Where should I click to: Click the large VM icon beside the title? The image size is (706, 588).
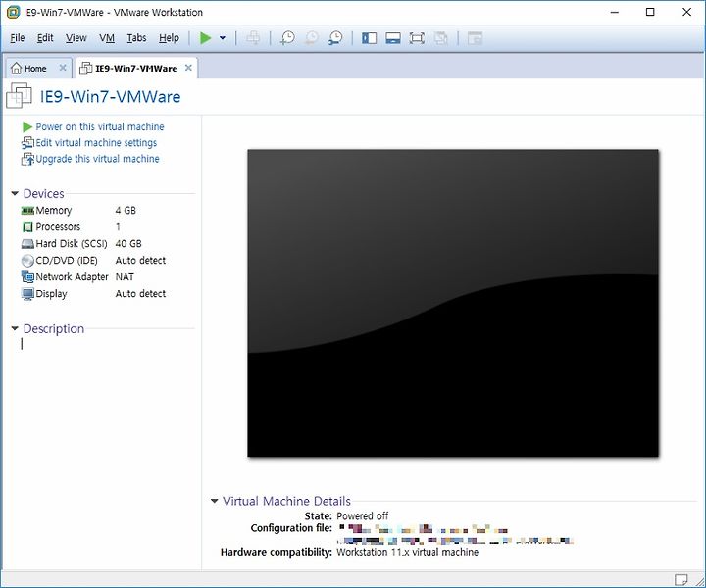[19, 96]
